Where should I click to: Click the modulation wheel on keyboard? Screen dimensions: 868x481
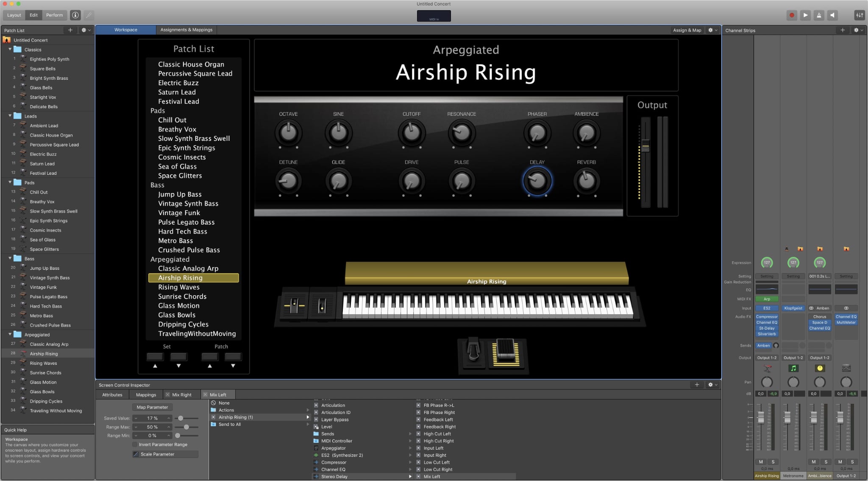point(322,305)
